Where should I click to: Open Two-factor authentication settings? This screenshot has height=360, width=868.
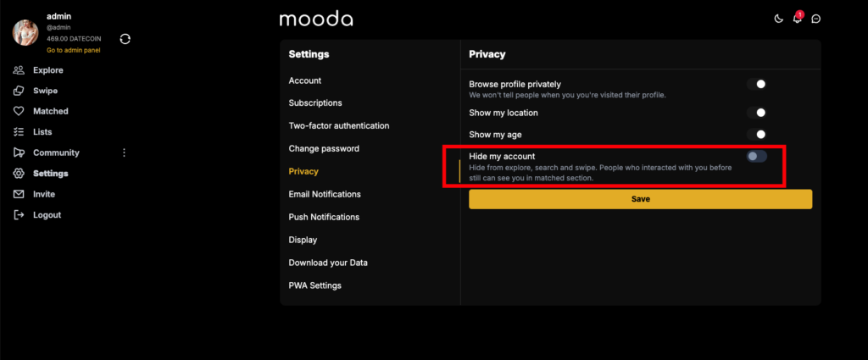(x=339, y=125)
